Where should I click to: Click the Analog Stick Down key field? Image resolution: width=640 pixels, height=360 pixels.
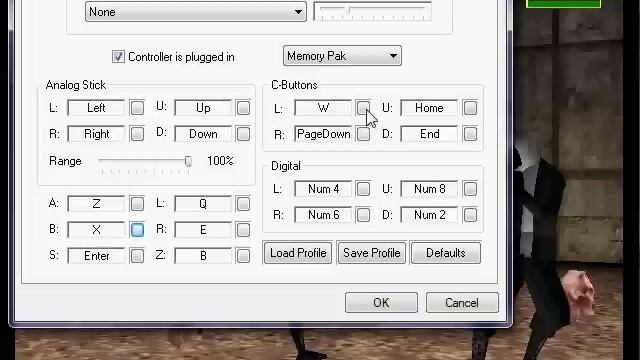203,134
